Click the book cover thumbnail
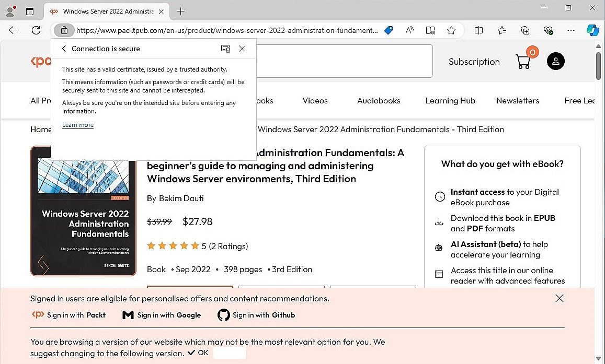This screenshot has width=605, height=364. (83, 218)
